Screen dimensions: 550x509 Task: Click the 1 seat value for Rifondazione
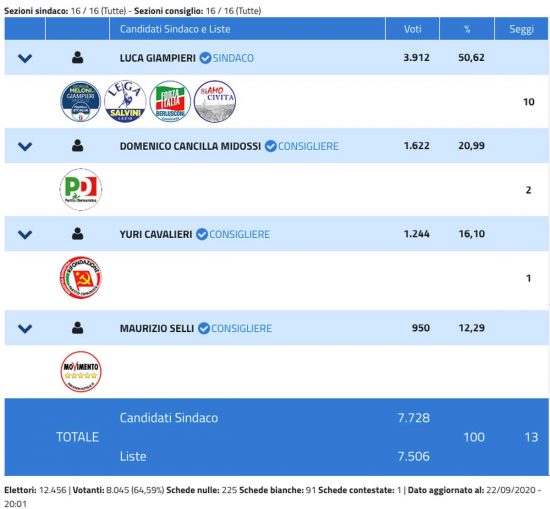529,278
